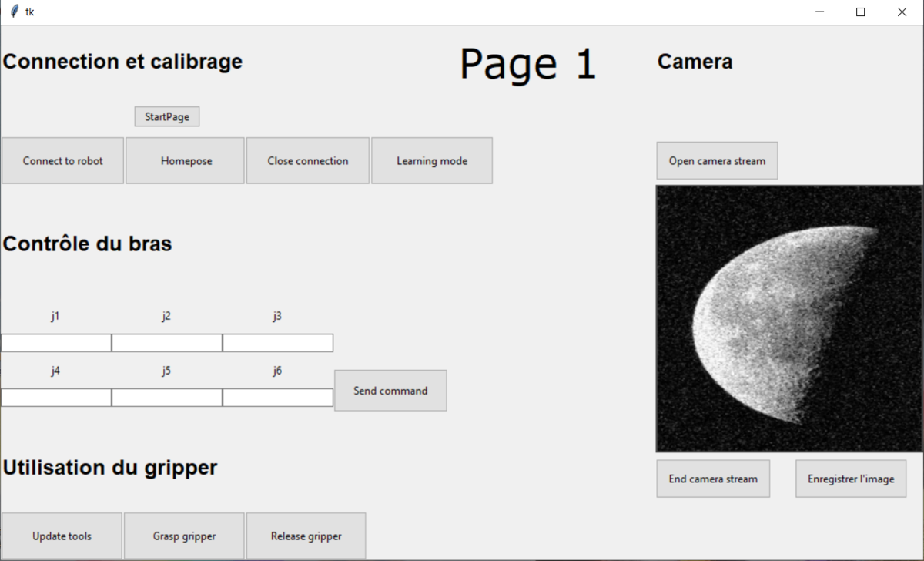Click Enregistrer l'image button
Viewport: 924px width, 561px height.
pos(851,479)
